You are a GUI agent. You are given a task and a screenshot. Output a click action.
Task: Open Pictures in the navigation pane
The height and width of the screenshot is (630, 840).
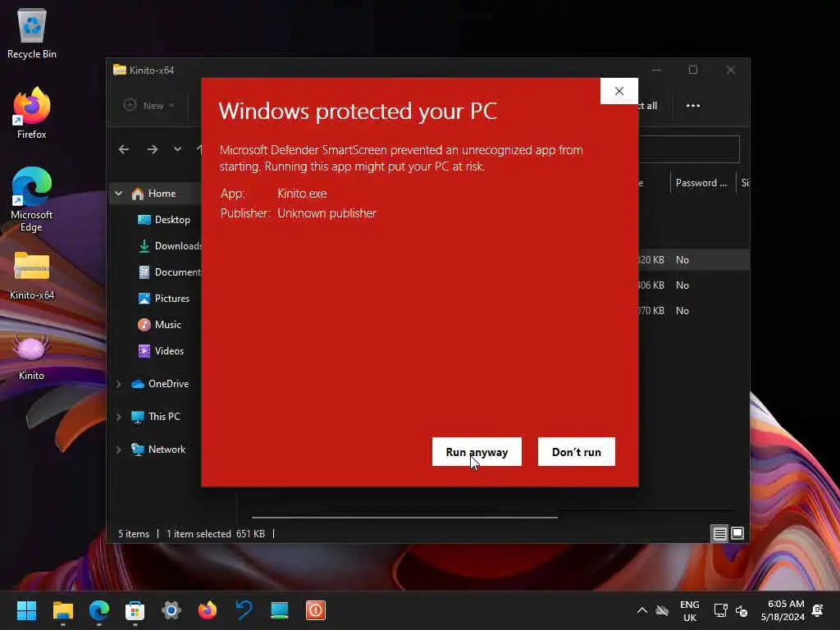coord(163,299)
